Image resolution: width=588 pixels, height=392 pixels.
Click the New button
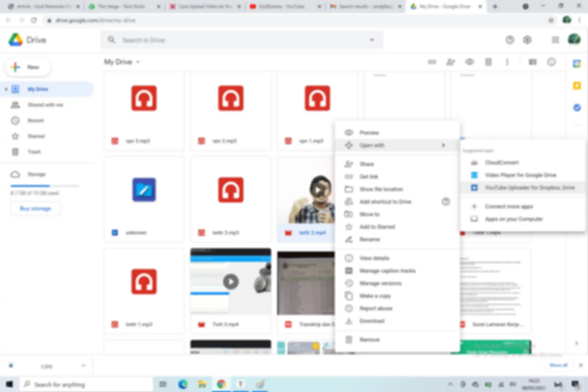pos(27,67)
